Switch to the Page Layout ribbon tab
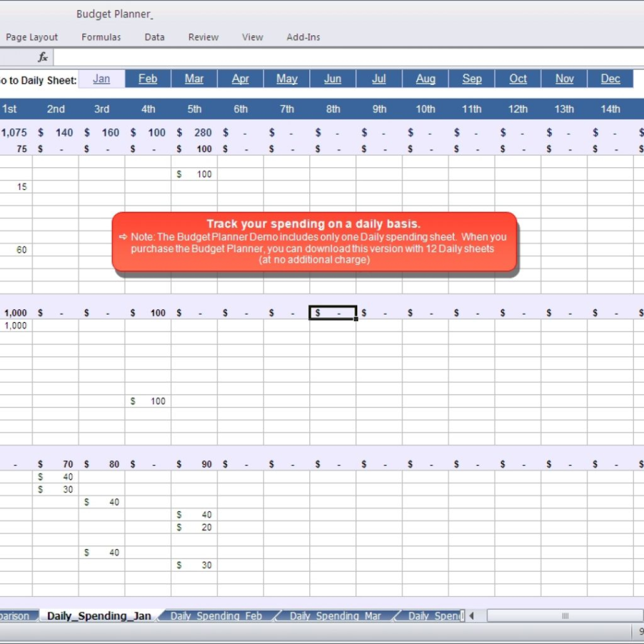This screenshot has height=644, width=644. pyautogui.click(x=31, y=37)
